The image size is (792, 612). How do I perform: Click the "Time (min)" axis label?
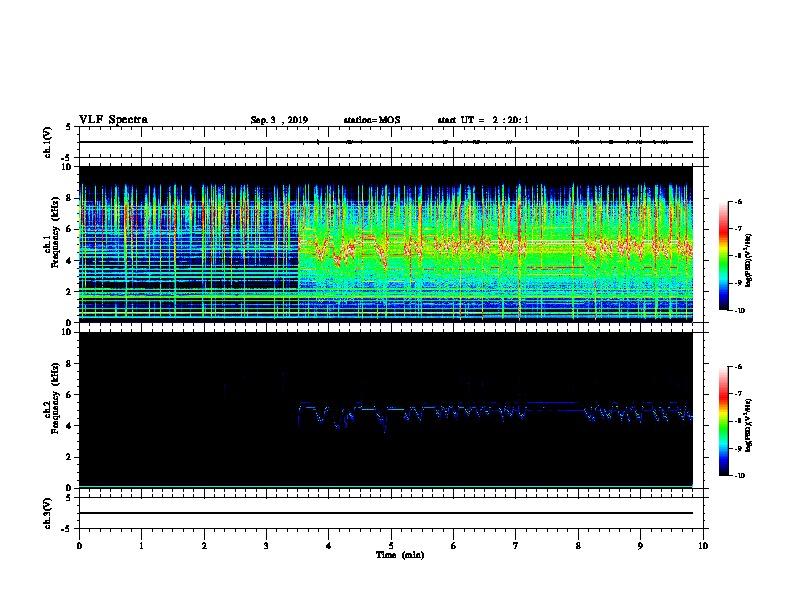[400, 555]
